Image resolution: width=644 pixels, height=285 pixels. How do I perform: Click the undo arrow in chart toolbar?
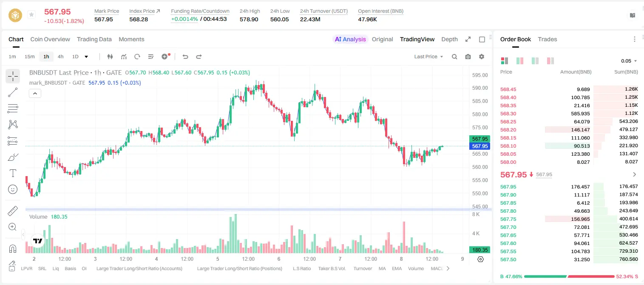185,57
